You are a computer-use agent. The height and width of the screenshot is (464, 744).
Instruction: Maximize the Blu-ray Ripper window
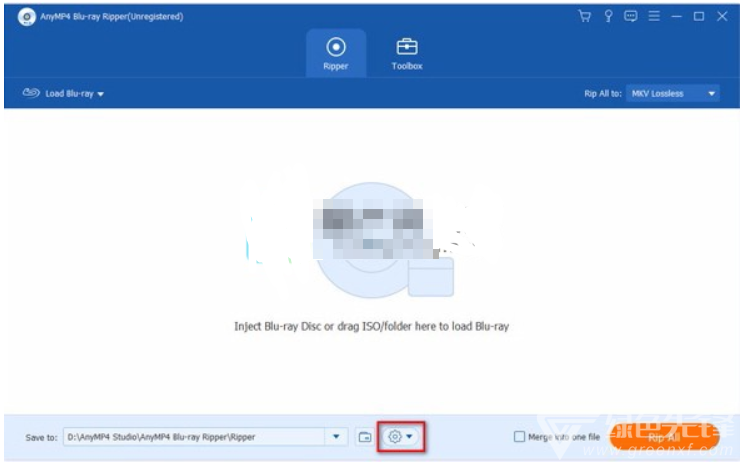(x=699, y=17)
